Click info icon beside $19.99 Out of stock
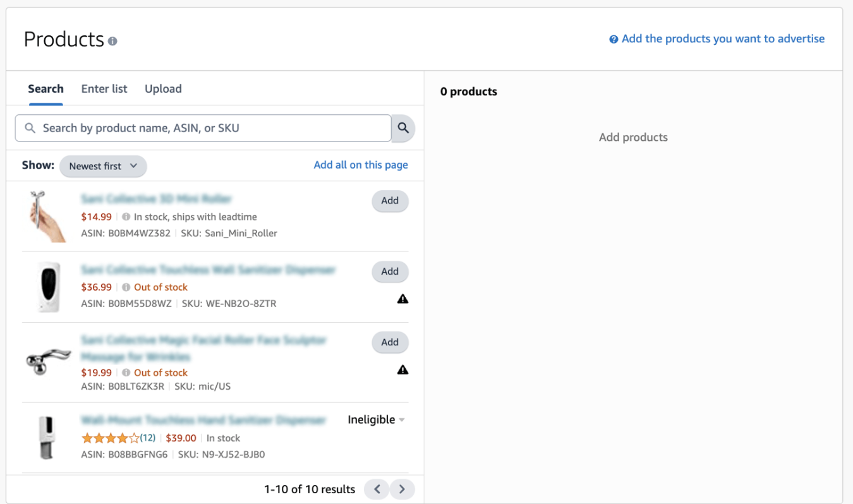Viewport: 853px width, 504px height. click(x=126, y=373)
